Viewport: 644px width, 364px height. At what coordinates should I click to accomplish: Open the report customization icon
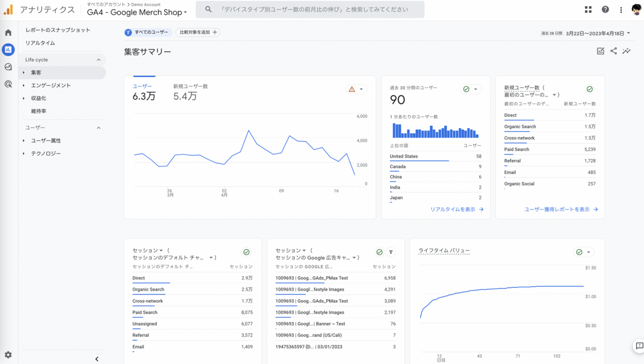point(600,50)
